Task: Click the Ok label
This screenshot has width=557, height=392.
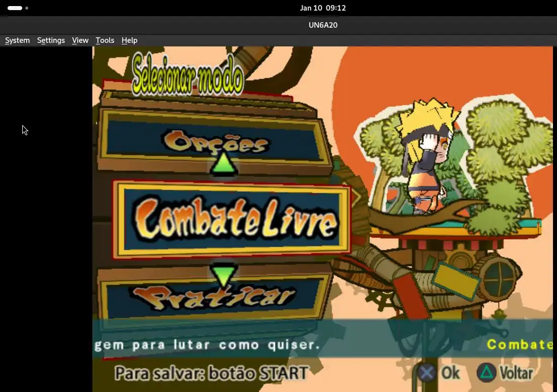Action: pyautogui.click(x=451, y=373)
